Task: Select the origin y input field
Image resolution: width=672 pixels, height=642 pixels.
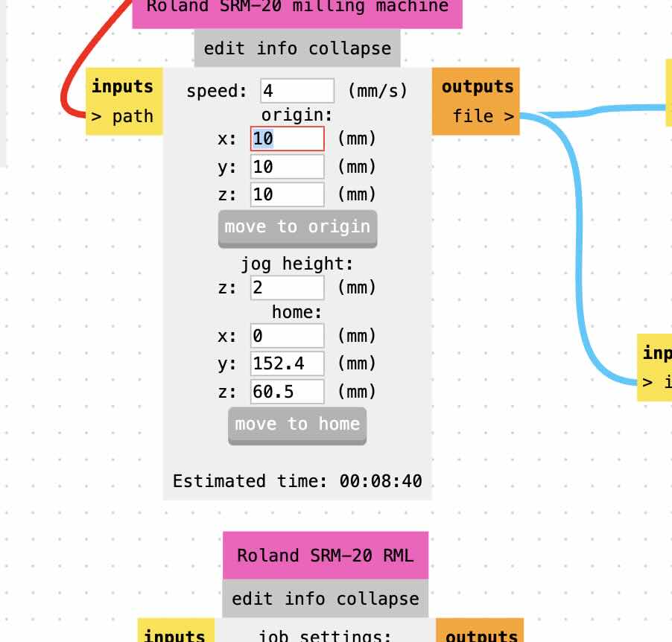Action: tap(287, 166)
